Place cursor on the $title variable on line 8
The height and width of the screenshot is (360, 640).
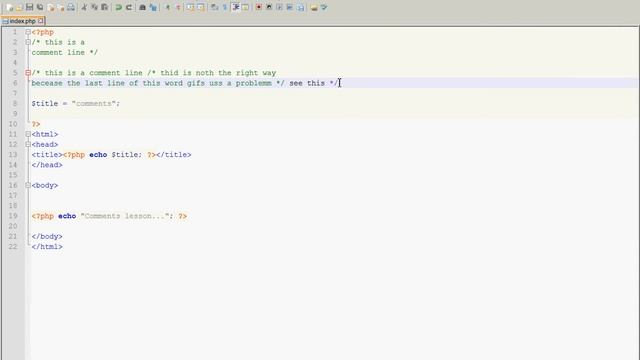pos(45,104)
